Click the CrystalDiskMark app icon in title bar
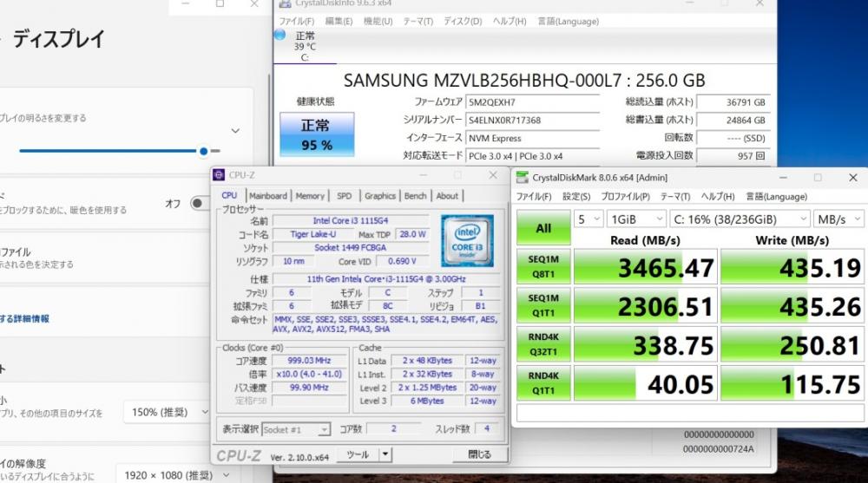Image resolution: width=868 pixels, height=483 pixels. pos(522,178)
